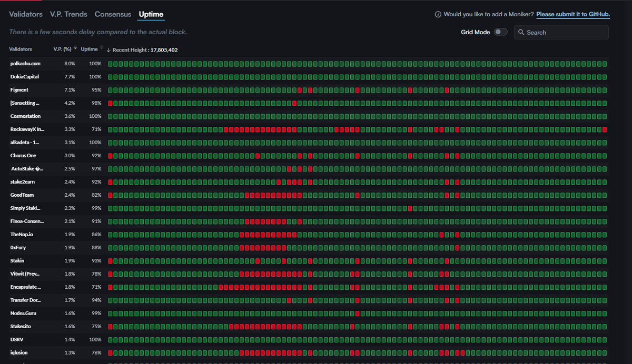Click iqlusion's 76% uptime value
Image resolution: width=632 pixels, height=364 pixels.
(95, 353)
